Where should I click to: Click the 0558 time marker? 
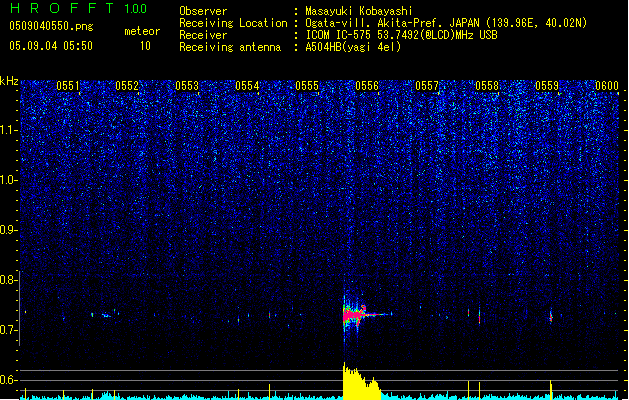[487, 86]
